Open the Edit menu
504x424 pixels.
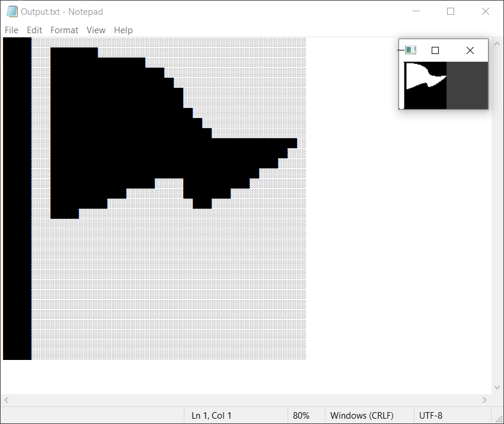coord(34,30)
